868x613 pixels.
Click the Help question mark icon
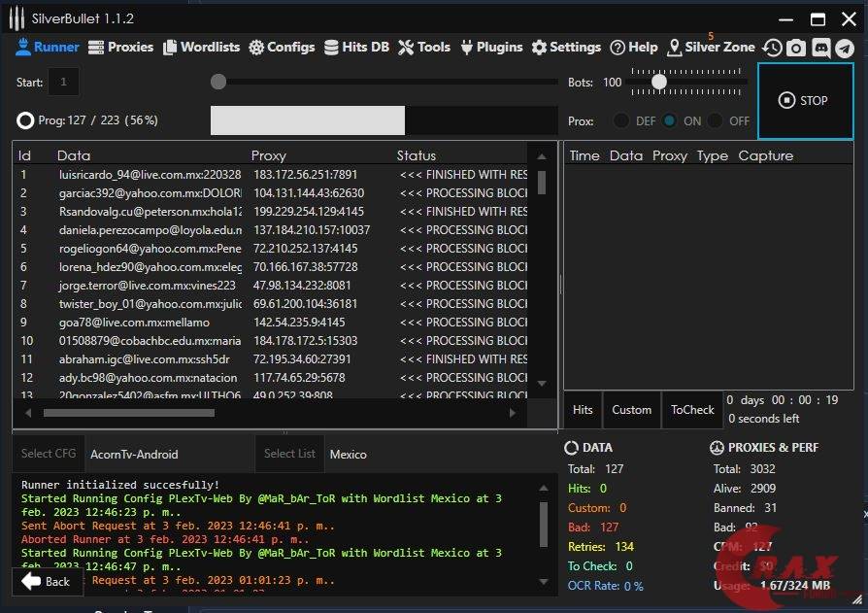(618, 48)
